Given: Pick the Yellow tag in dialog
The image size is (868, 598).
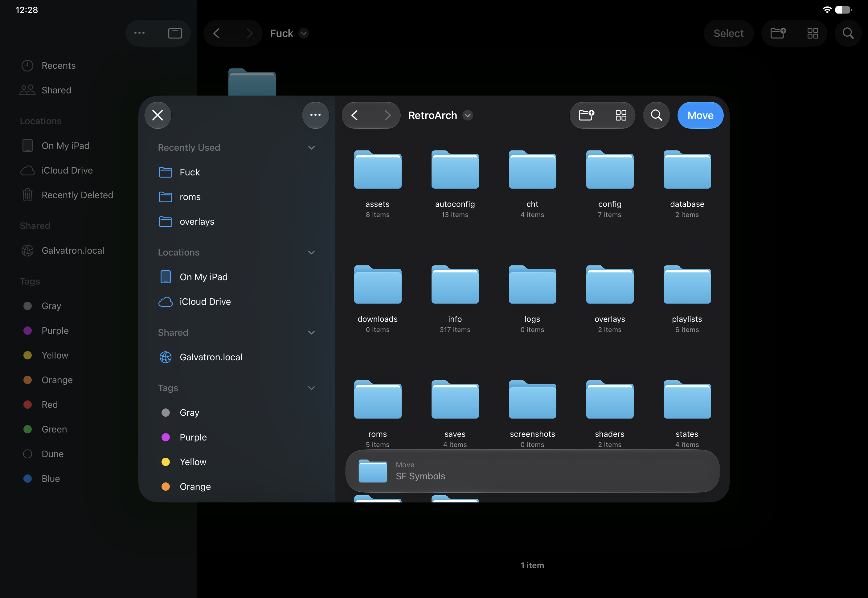Looking at the screenshot, I should coord(237,462).
